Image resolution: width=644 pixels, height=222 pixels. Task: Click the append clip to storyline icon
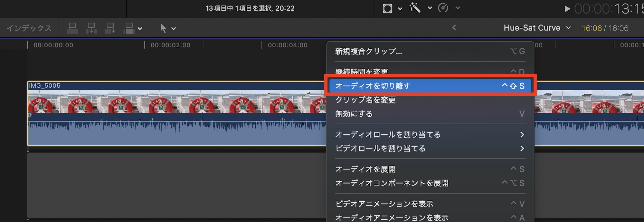pos(110,28)
